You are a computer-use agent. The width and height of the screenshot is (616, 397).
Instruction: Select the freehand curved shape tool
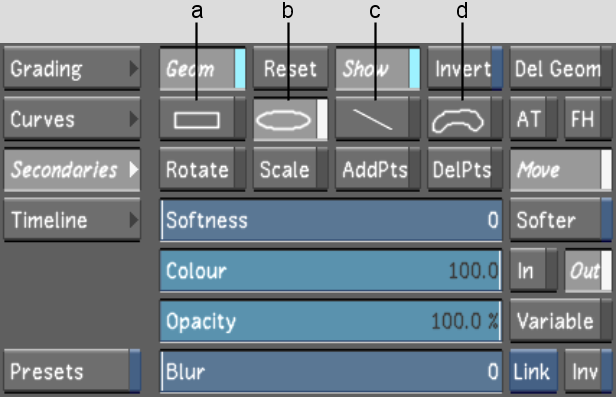465,119
